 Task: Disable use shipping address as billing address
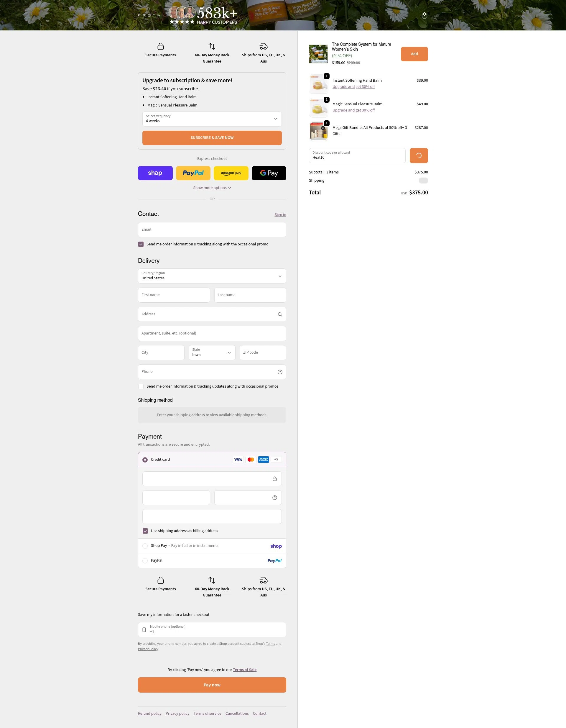[145, 531]
